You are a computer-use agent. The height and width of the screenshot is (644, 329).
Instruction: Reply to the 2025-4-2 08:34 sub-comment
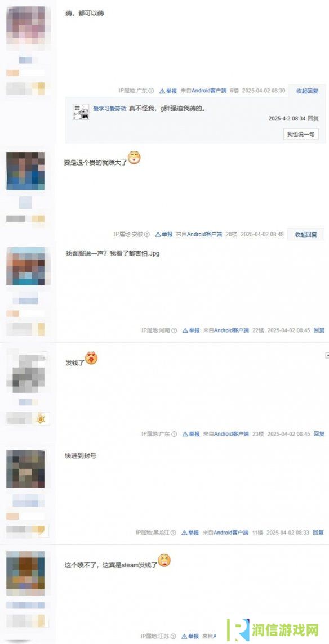click(313, 118)
